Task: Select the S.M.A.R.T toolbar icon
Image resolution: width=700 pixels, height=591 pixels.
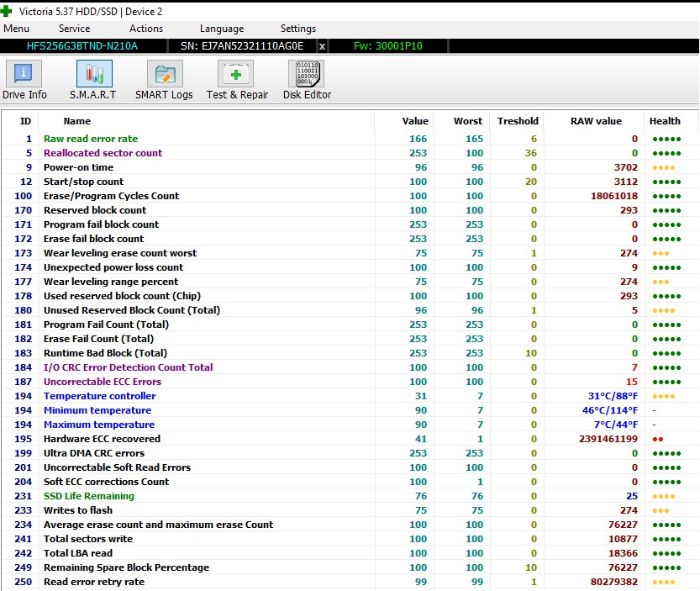Action: [94, 74]
